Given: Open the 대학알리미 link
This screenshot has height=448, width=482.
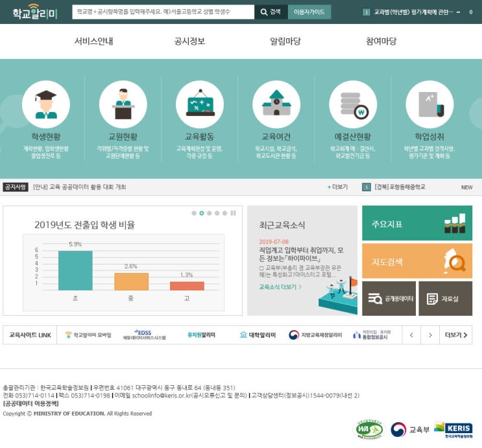Looking at the screenshot, I should (x=258, y=335).
